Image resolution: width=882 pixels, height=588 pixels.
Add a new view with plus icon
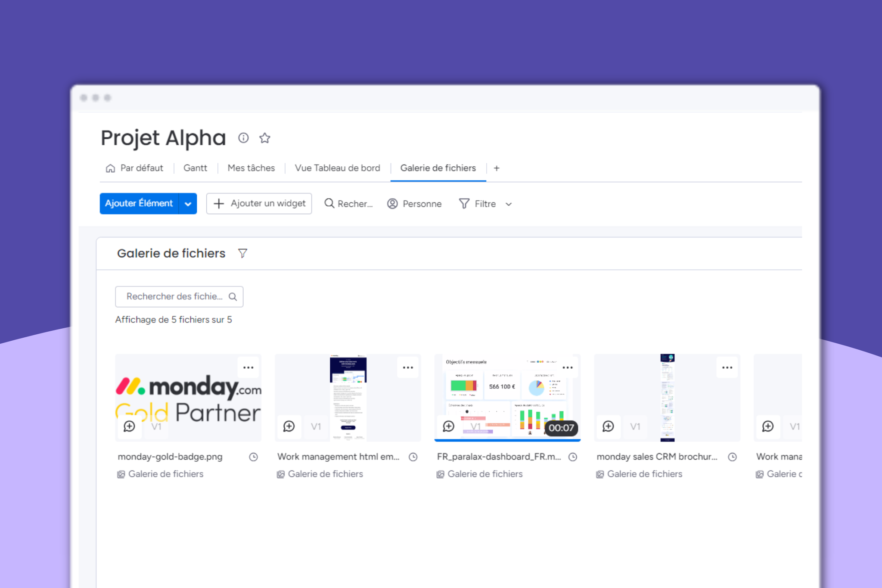tap(497, 168)
